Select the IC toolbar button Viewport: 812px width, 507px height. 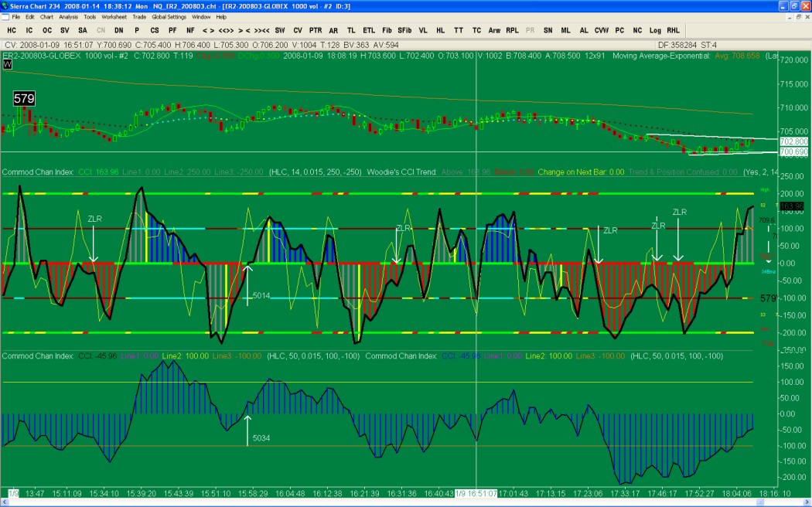coord(29,30)
